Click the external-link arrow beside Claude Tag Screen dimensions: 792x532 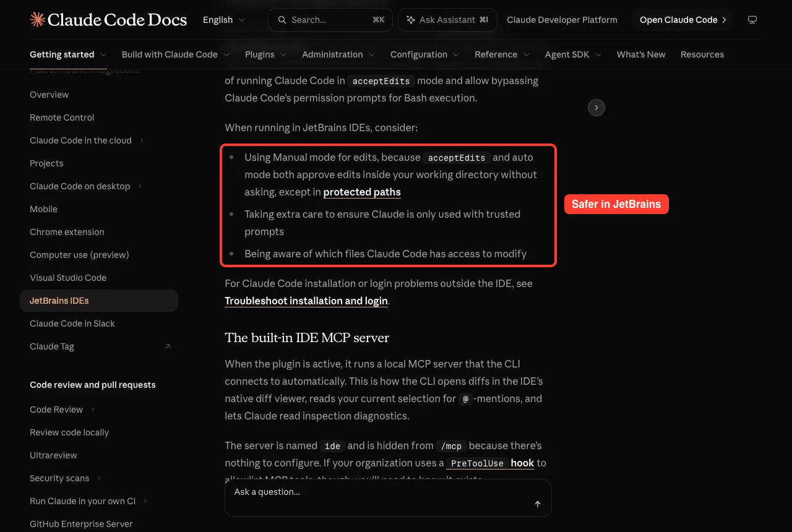[167, 346]
